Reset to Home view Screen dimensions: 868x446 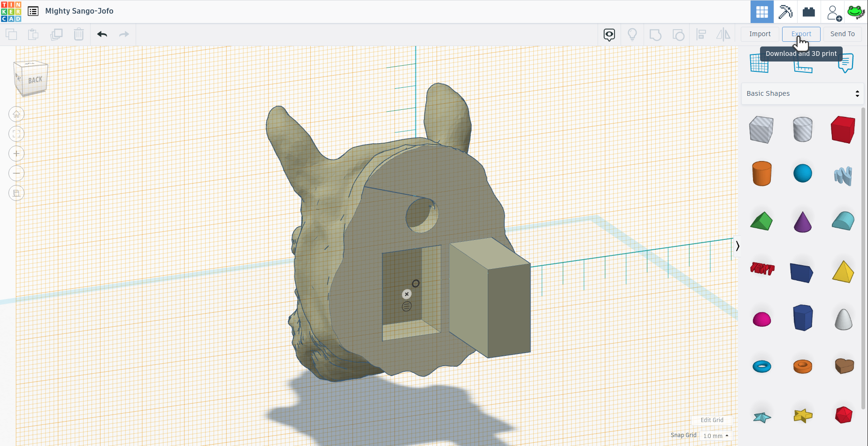(16, 114)
